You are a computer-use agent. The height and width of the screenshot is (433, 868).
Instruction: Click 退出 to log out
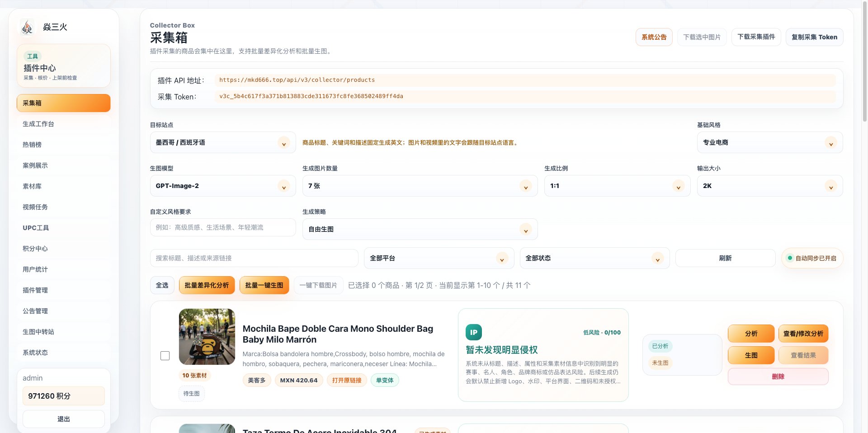(x=63, y=419)
